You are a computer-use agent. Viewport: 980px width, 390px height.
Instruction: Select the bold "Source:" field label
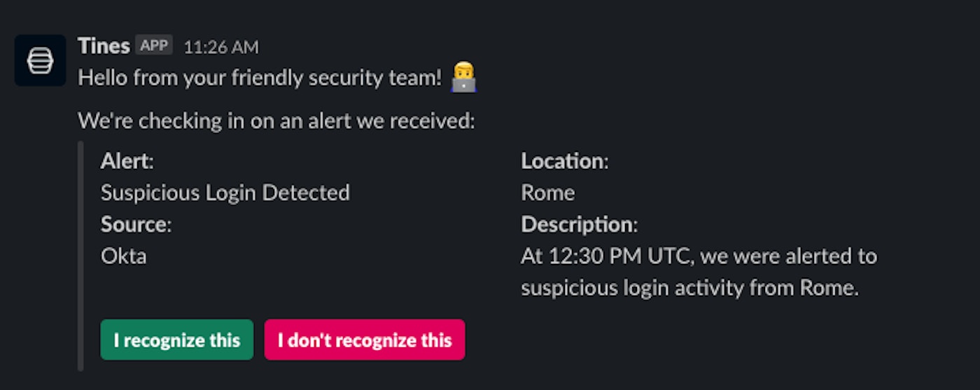(x=136, y=224)
